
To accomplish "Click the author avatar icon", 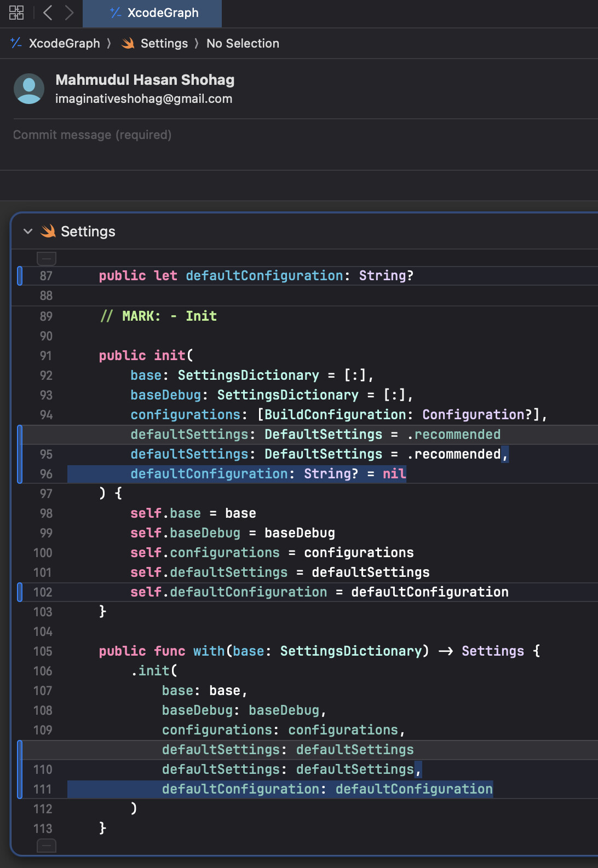I will coord(29,89).
